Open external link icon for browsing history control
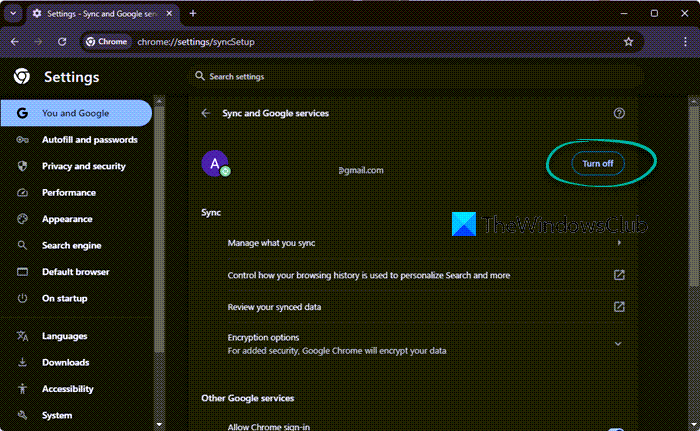Image resolution: width=700 pixels, height=431 pixels. pos(619,275)
